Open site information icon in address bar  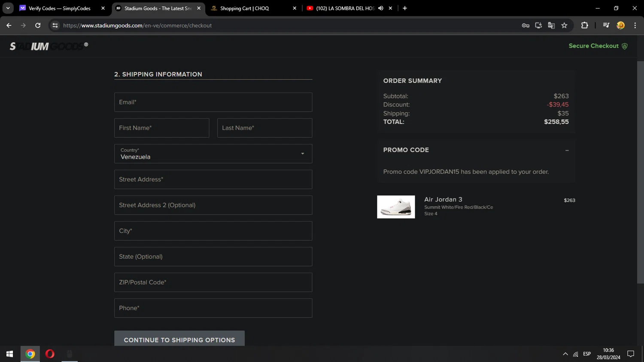(x=55, y=25)
